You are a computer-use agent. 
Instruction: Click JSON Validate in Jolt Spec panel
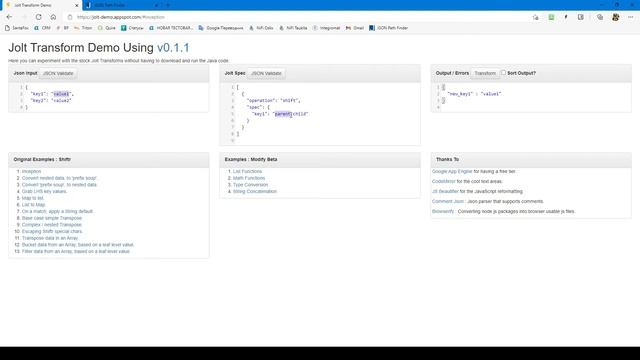tap(266, 73)
